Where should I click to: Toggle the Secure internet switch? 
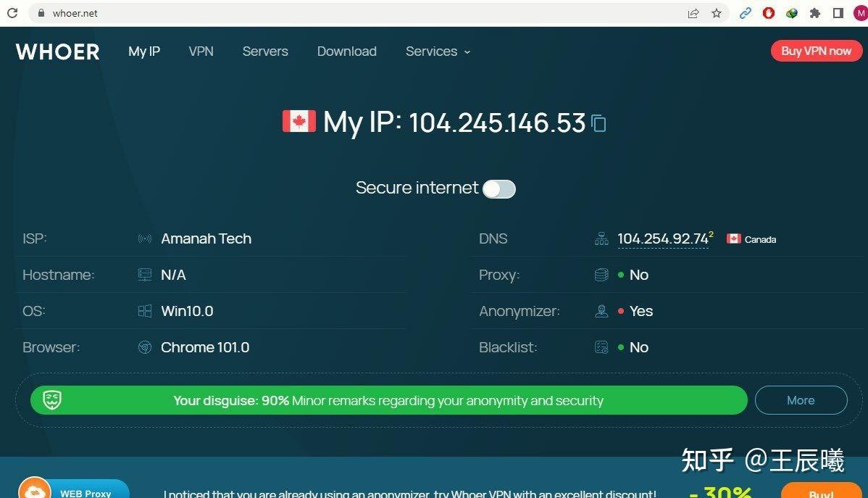498,189
